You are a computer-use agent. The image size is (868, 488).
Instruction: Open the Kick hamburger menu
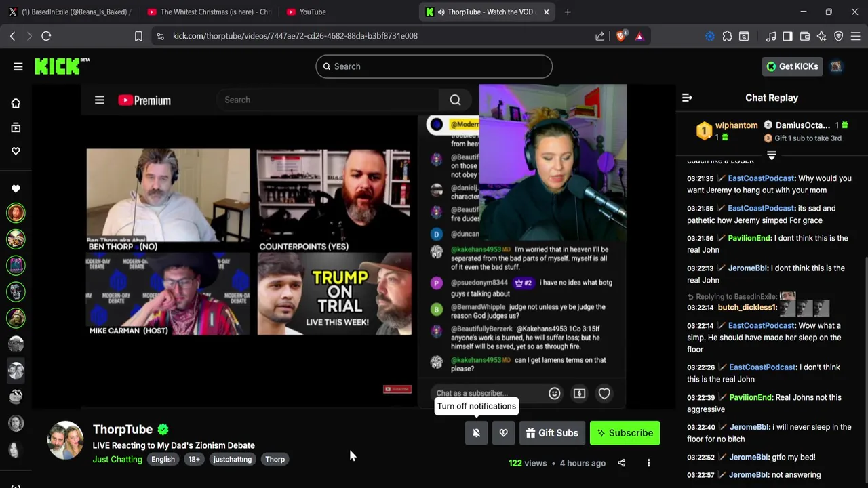18,66
